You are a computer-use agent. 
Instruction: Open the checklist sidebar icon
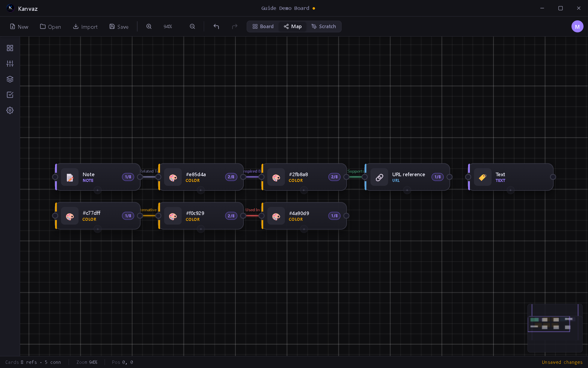click(x=10, y=95)
